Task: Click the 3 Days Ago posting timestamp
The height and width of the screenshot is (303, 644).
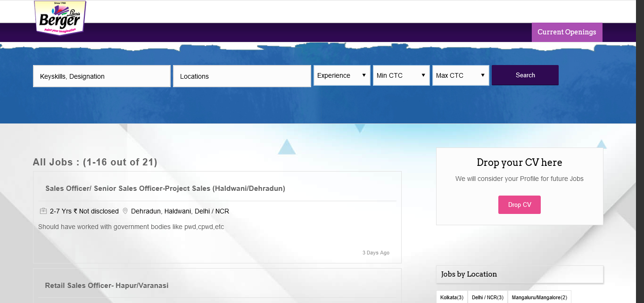Action: coord(376,253)
